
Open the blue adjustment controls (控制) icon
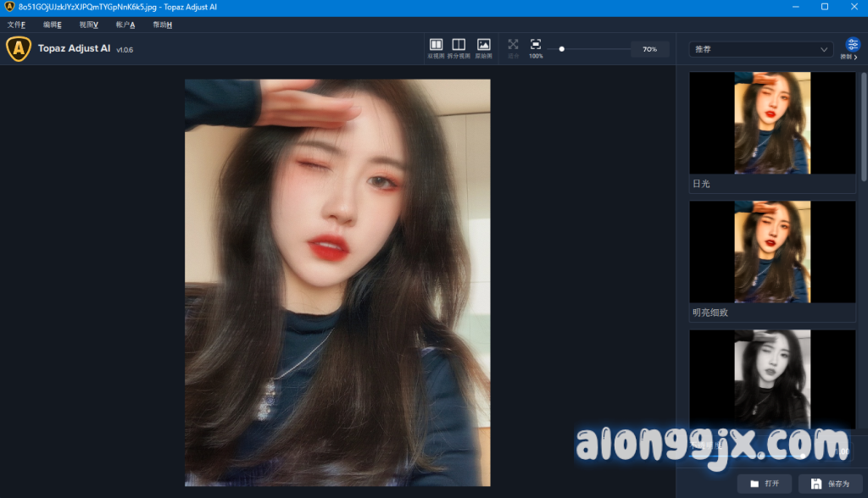[x=852, y=46]
